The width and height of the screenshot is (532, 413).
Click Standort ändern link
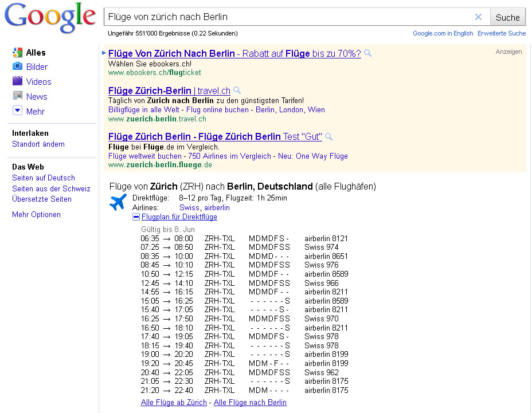coord(38,144)
